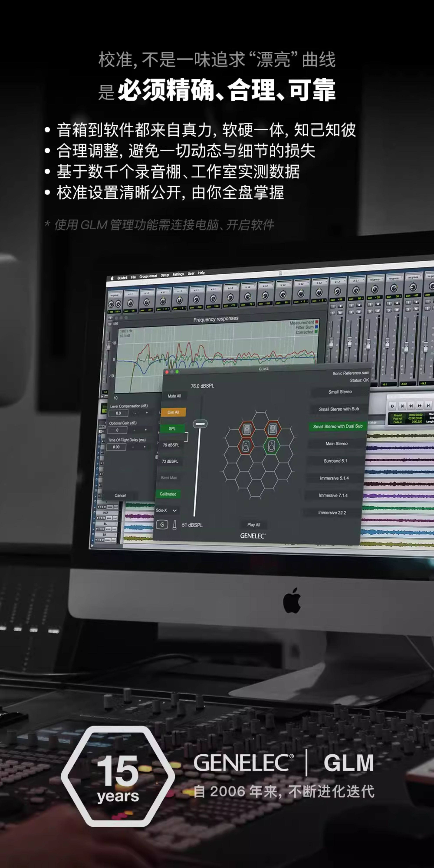Choose the Immersive 5.1.4 group preset
Image resolution: width=434 pixels, height=868 pixels.
pos(334,478)
